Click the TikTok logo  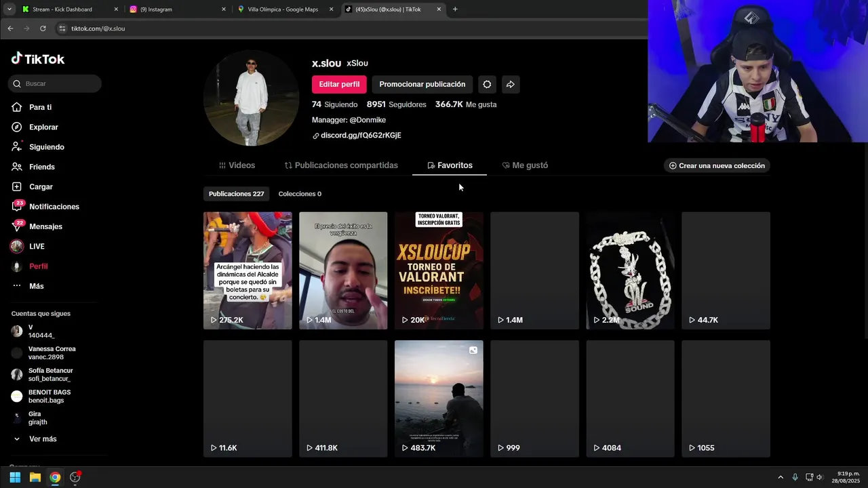coord(38,59)
